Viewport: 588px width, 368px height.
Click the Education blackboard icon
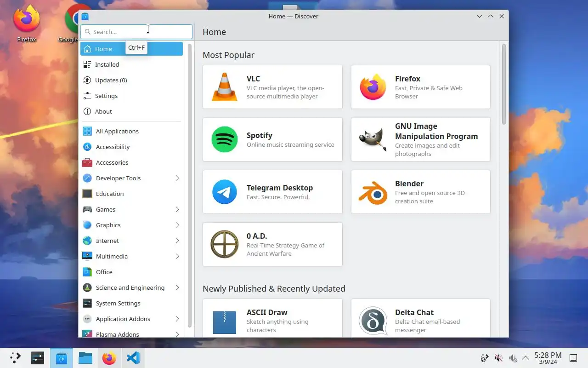87,194
